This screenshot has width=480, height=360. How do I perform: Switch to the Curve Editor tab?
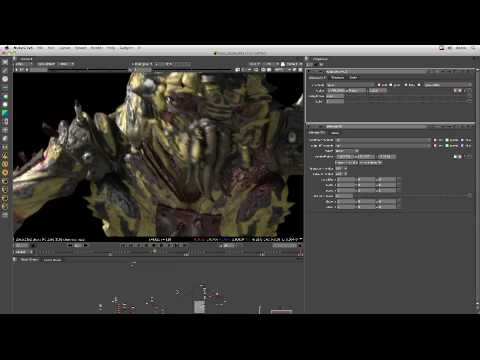53,260
